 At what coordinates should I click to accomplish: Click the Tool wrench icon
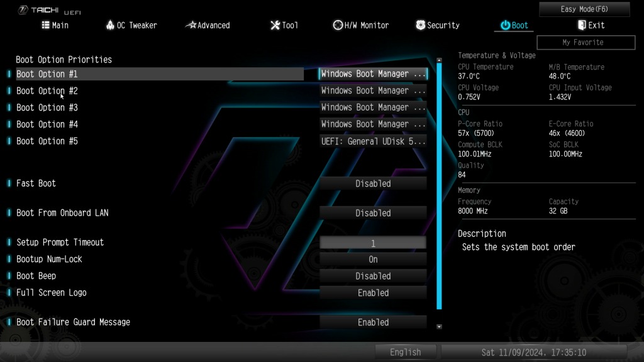coord(275,25)
